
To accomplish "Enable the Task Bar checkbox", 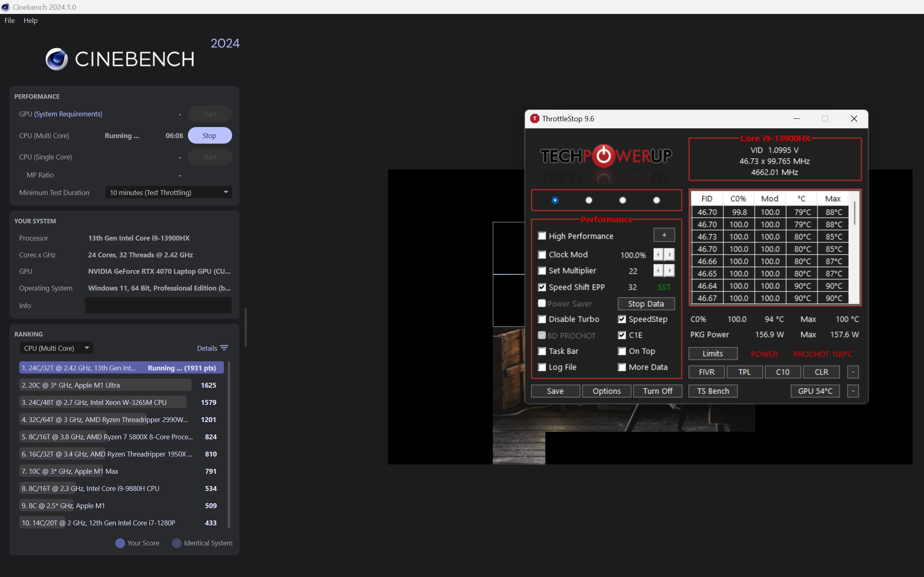I will tap(542, 351).
